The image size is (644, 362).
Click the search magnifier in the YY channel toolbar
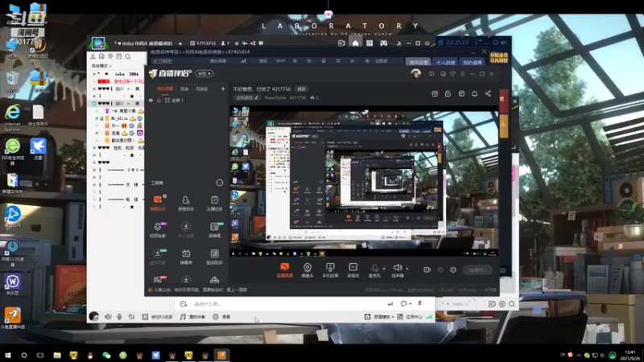tap(128, 56)
